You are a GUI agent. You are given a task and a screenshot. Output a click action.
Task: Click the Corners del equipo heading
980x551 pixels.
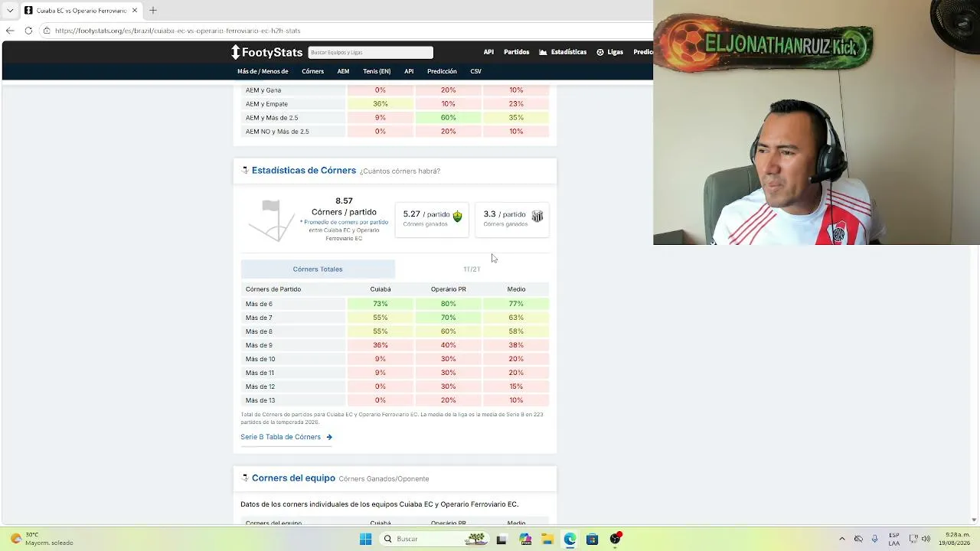[293, 478]
